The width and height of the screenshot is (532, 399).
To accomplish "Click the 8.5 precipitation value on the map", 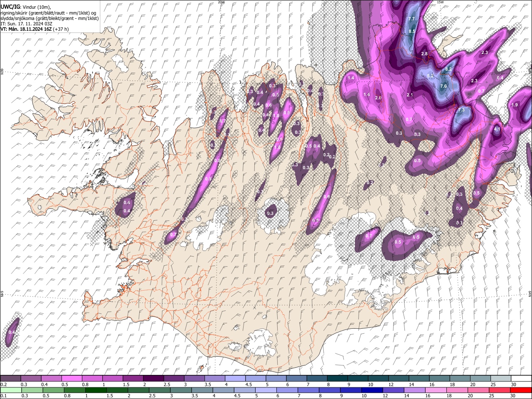I will tap(412, 32).
